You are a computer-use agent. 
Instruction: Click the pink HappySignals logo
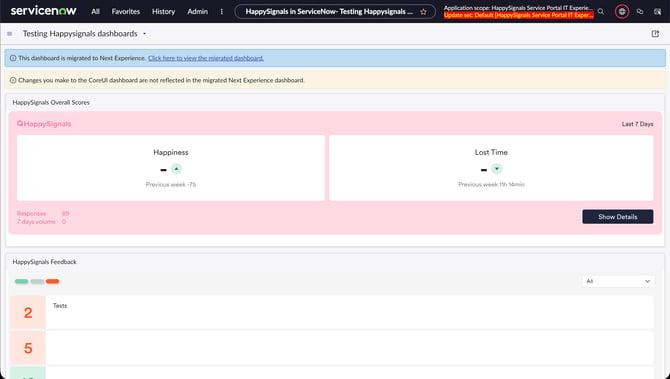tap(44, 124)
